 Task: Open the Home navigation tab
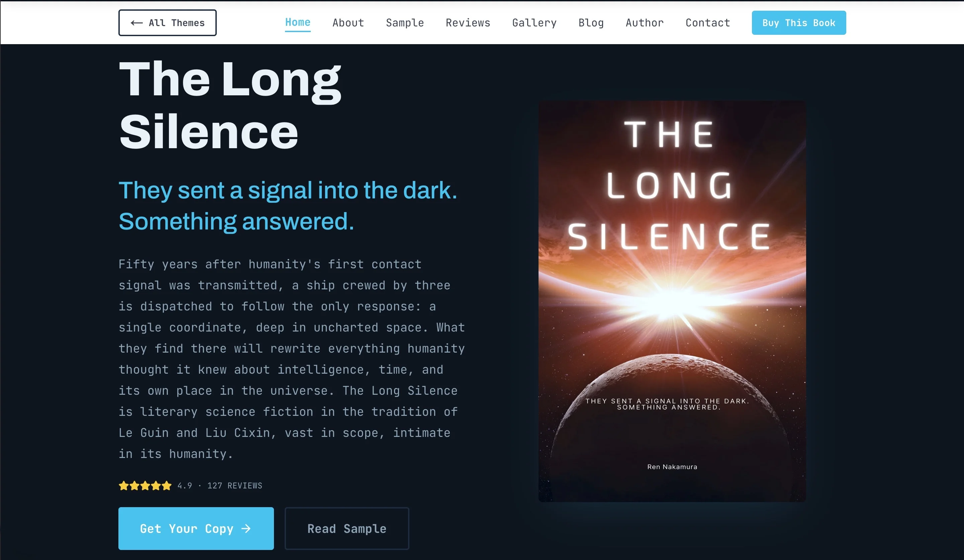[x=298, y=22]
